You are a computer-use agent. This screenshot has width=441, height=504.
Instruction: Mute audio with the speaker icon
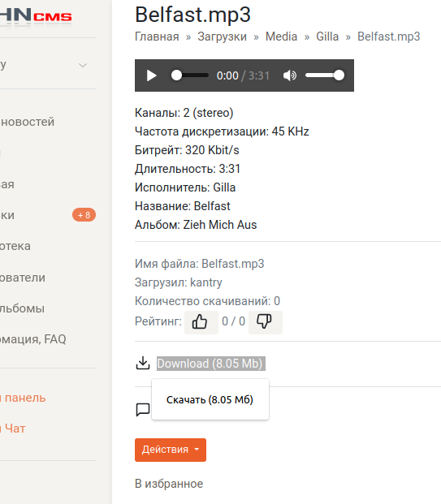point(289,75)
